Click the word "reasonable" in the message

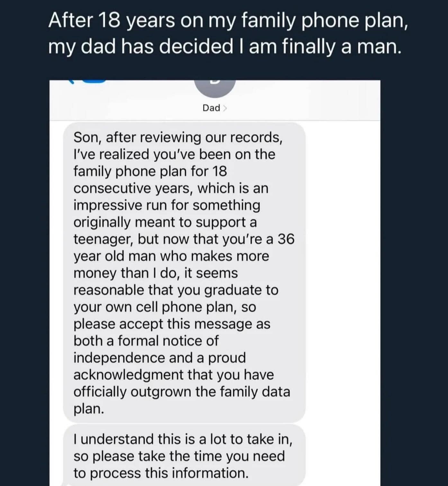(109, 290)
